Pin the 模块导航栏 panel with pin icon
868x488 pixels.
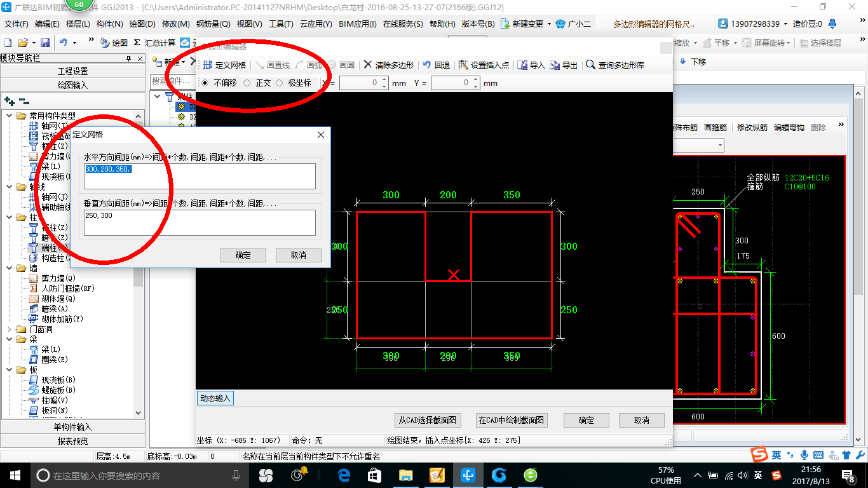click(x=129, y=58)
